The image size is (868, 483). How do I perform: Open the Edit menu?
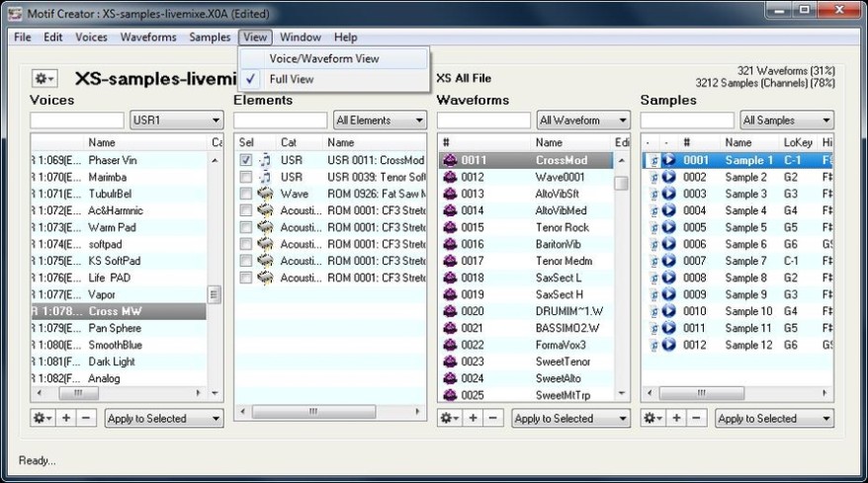(53, 38)
